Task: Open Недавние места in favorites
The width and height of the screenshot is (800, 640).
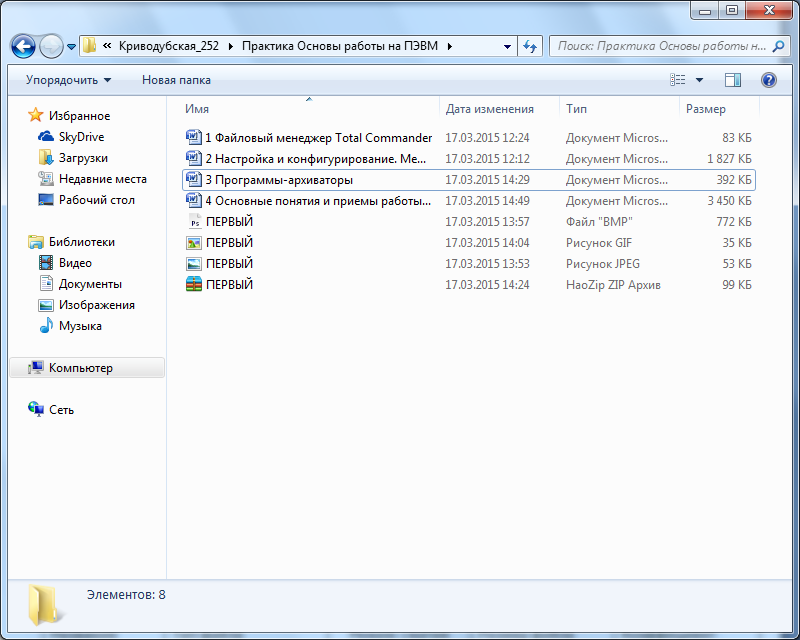Action: [x=103, y=179]
